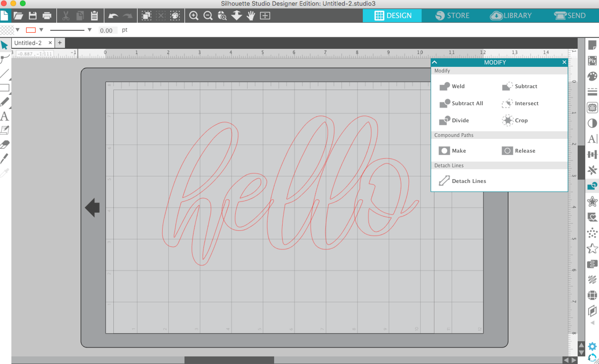Viewport: 599px width, 364px height.
Task: Open the Fill color palette panel icon
Action: [592, 76]
